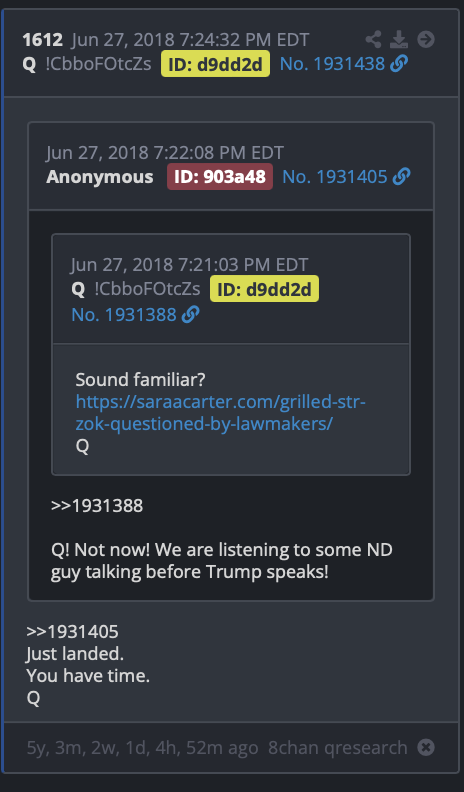This screenshot has width=464, height=792.
Task: Click the yellow ID: d9dd2d badge in header
Action: (x=216, y=64)
